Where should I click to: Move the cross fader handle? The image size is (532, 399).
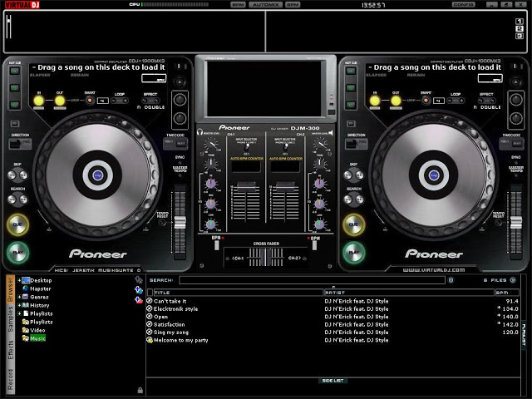pyautogui.click(x=265, y=257)
